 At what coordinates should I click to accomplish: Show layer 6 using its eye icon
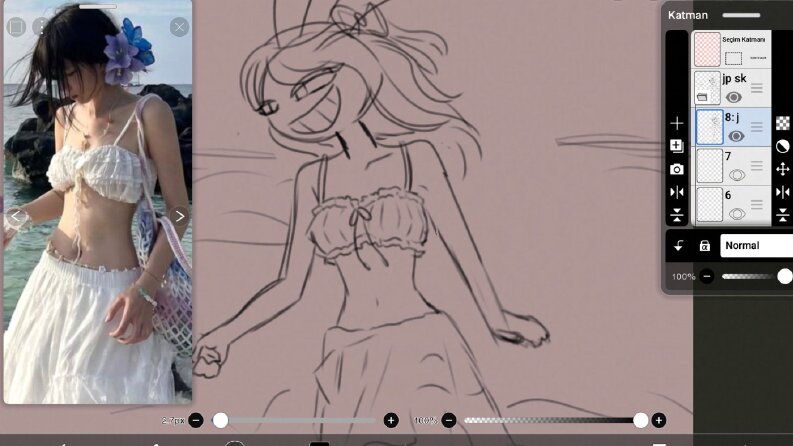[x=737, y=214]
